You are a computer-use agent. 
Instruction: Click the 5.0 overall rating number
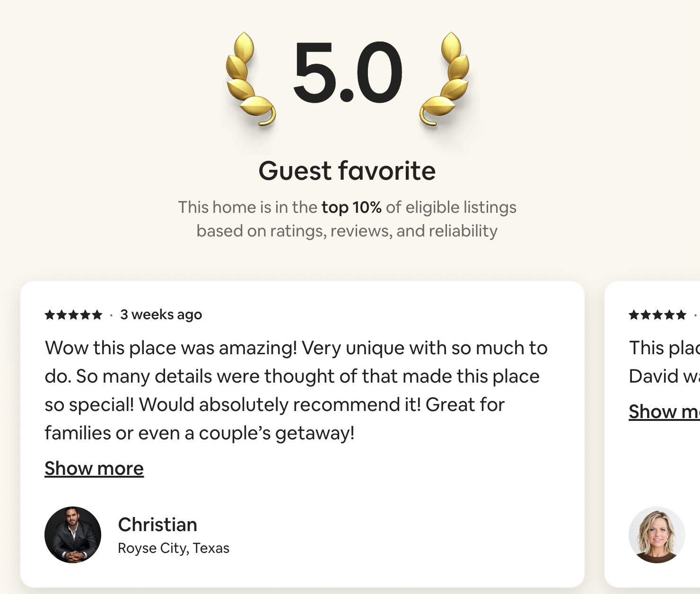click(348, 72)
